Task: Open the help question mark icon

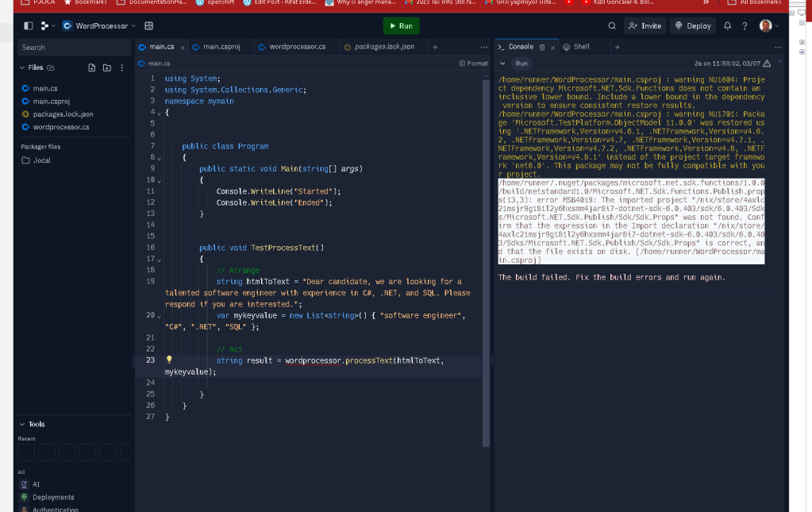Action: click(745, 26)
